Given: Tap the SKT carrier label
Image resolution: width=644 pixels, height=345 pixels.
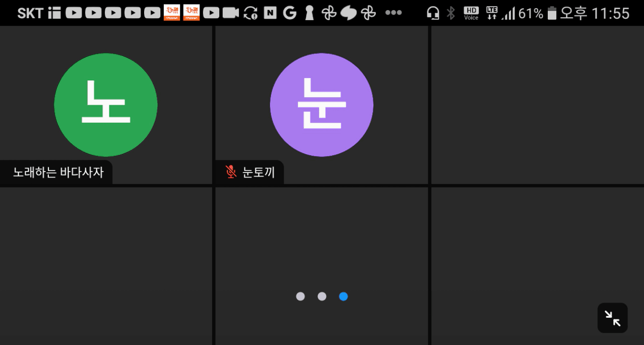Looking at the screenshot, I should point(31,13).
